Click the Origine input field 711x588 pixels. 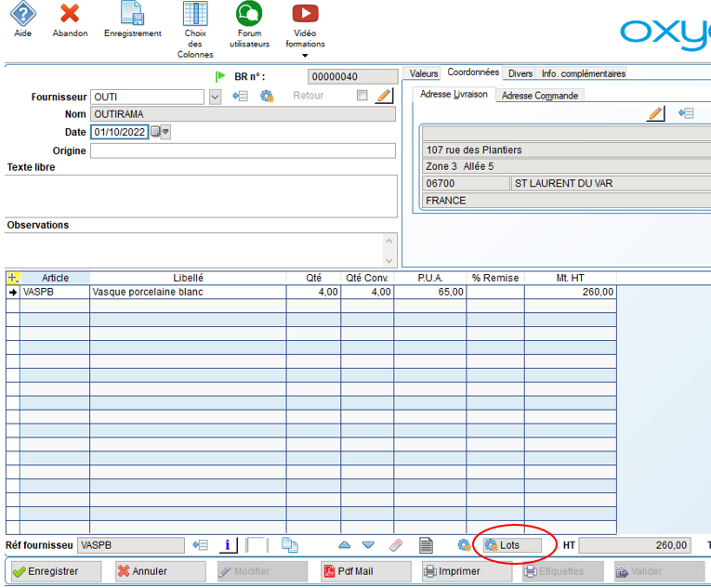pos(244,150)
